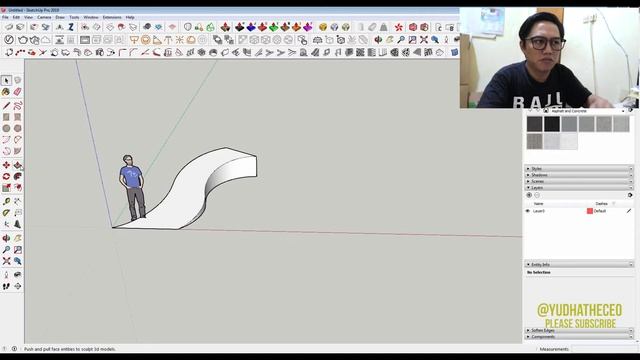Viewport: 640px width, 360px height.
Task: Select the Freehand tool
Action: (x=18, y=106)
